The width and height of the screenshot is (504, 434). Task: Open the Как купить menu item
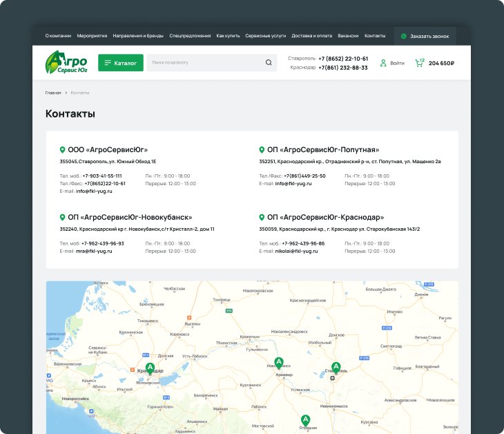coord(229,36)
